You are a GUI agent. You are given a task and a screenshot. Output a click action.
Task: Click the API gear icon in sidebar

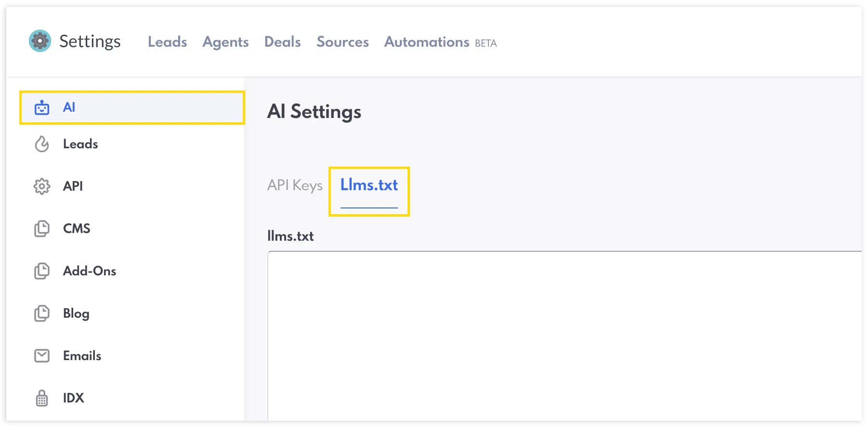point(42,186)
